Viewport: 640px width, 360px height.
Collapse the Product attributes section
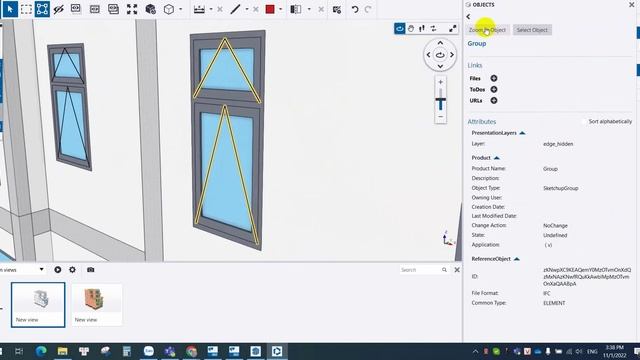click(497, 158)
